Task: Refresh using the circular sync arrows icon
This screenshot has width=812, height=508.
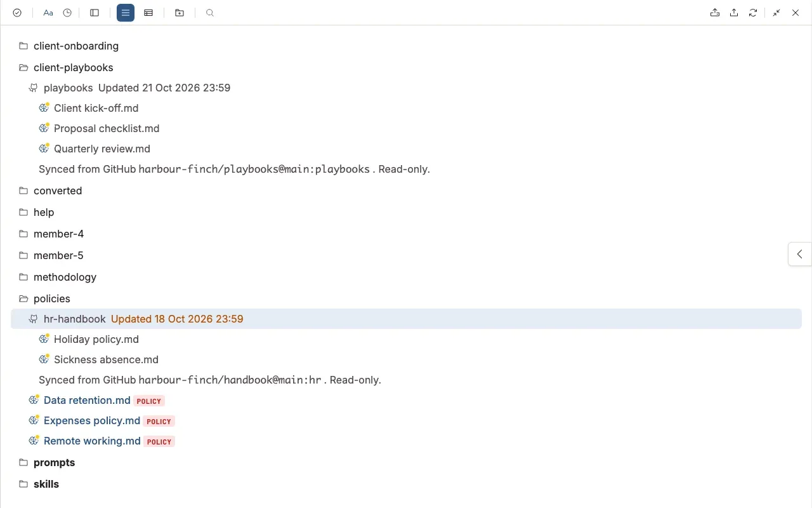Action: click(753, 13)
